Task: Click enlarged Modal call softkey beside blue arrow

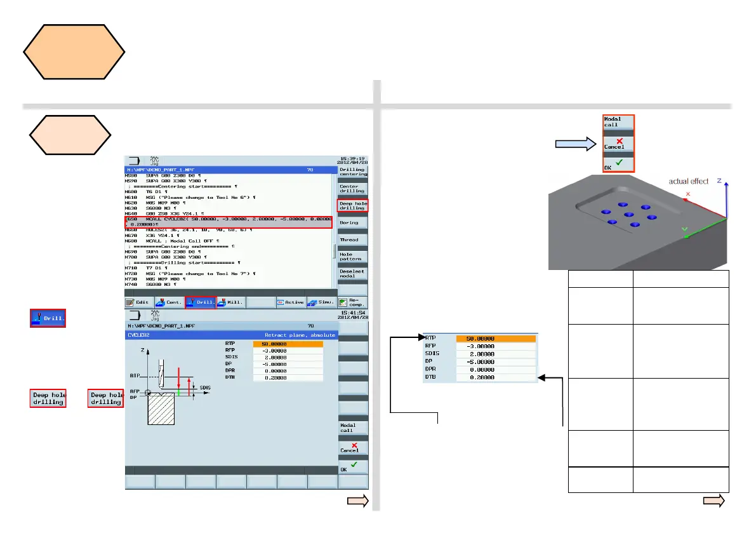Action: coord(618,123)
